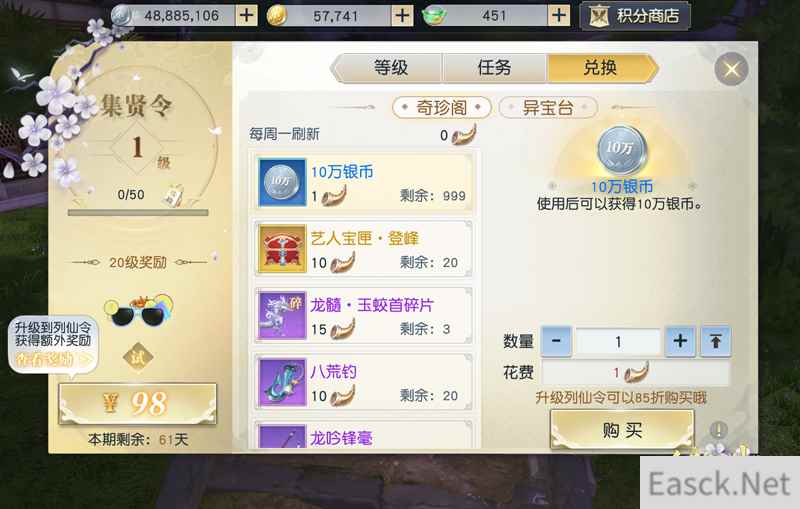The image size is (800, 509).
Task: Select the 龙吟锋毫 item
Action: click(x=364, y=435)
